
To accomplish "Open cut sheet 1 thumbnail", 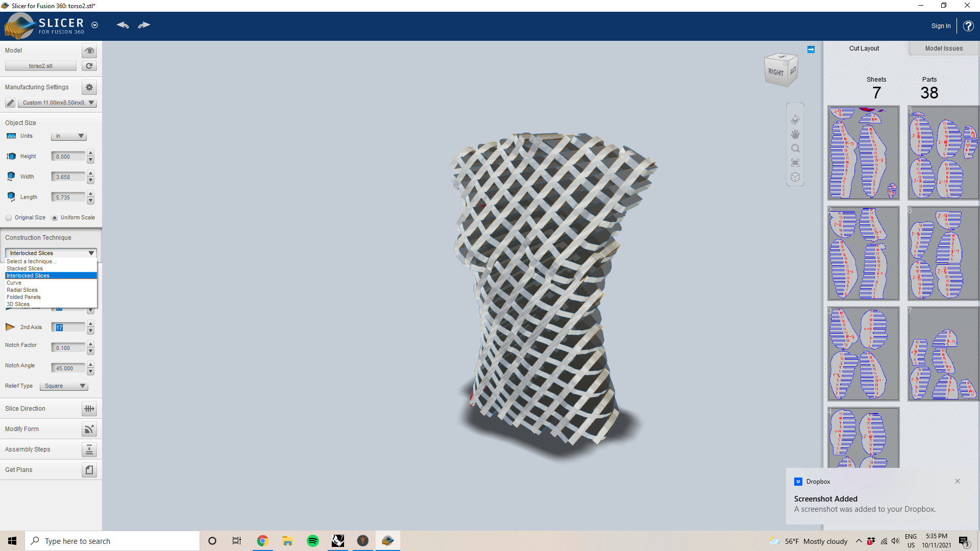I will pyautogui.click(x=863, y=153).
